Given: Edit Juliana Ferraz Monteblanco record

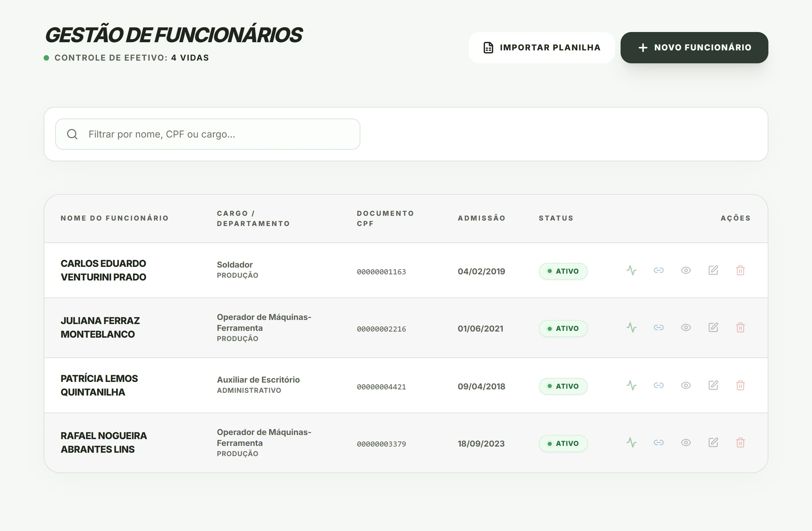Looking at the screenshot, I should click(713, 328).
